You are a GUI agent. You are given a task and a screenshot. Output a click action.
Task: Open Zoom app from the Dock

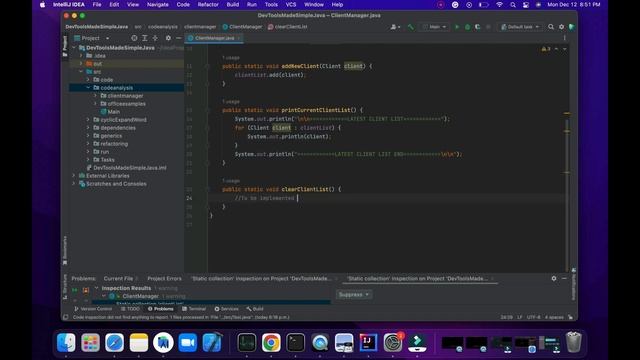(188, 342)
